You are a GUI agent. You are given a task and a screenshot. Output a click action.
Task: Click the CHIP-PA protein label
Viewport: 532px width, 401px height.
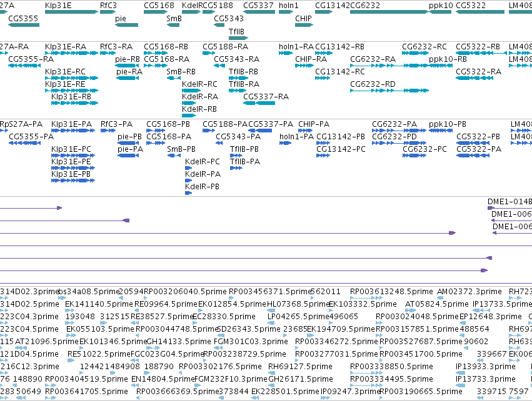pos(314,124)
